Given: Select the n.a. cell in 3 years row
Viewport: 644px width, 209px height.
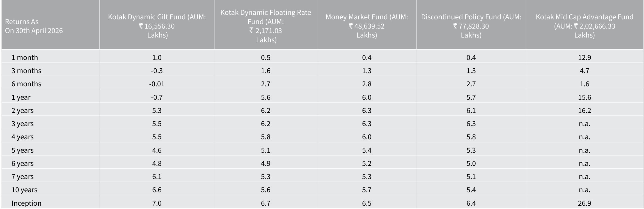Looking at the screenshot, I should (585, 124).
